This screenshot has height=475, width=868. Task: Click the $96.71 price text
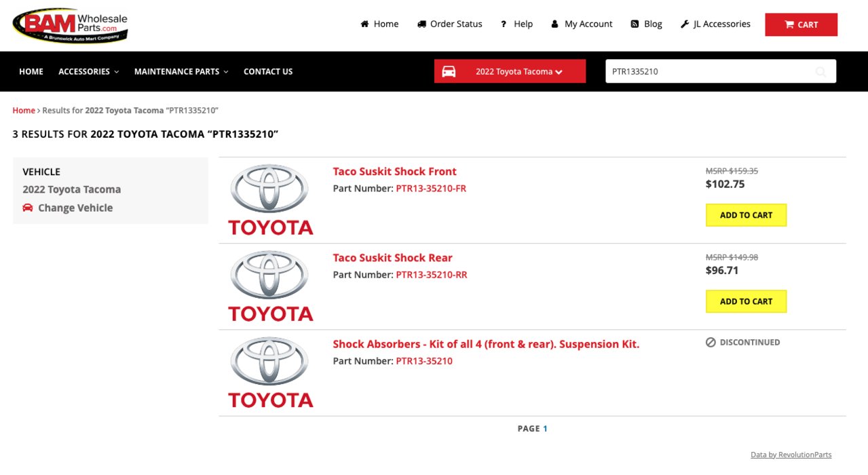pos(722,270)
